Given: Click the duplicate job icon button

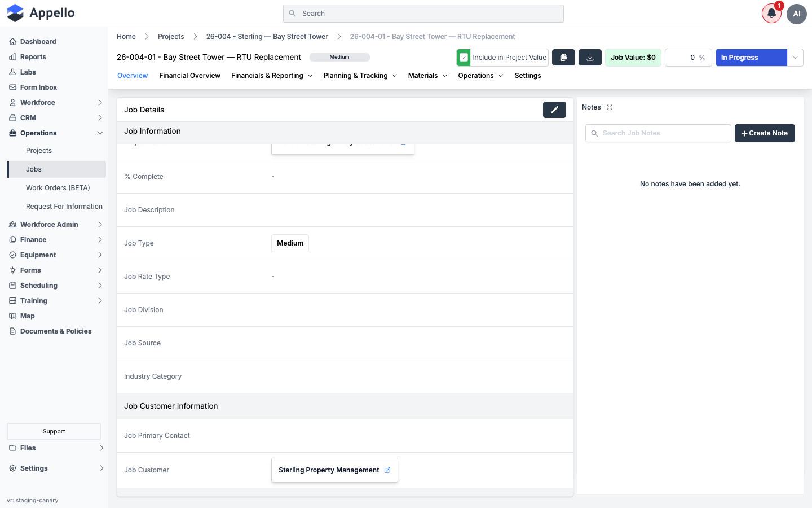Looking at the screenshot, I should tap(563, 58).
